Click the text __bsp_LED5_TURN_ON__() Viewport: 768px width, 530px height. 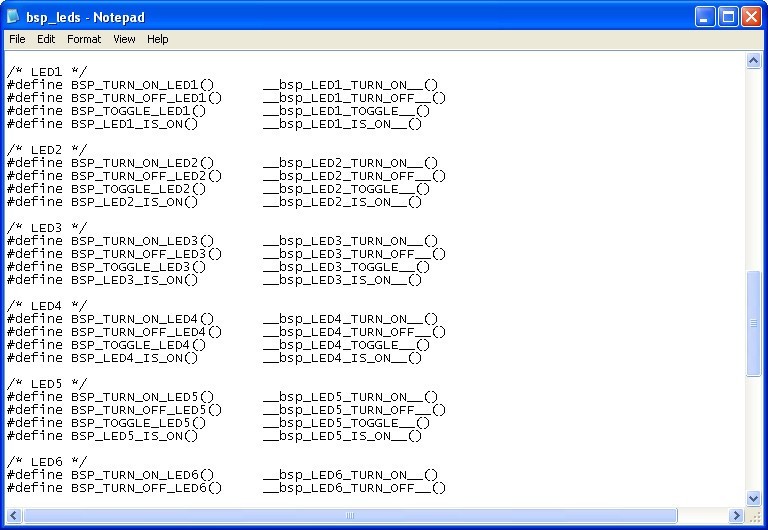click(x=350, y=396)
